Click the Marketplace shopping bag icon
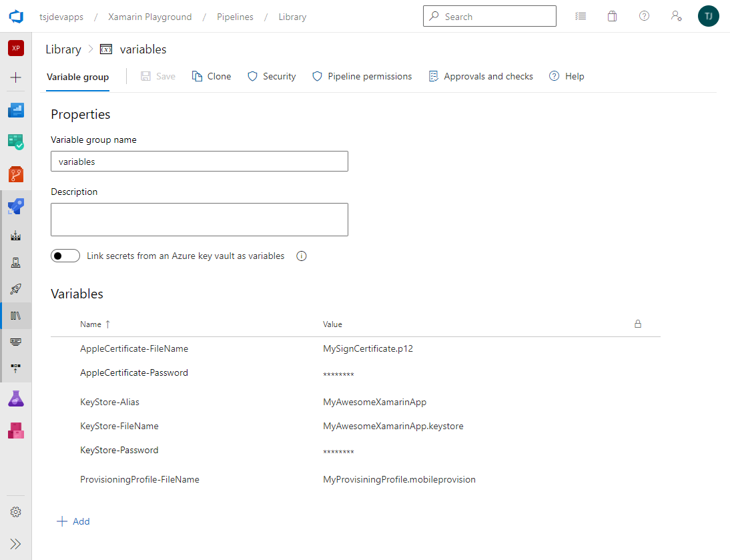The width and height of the screenshot is (730, 560). pyautogui.click(x=612, y=17)
